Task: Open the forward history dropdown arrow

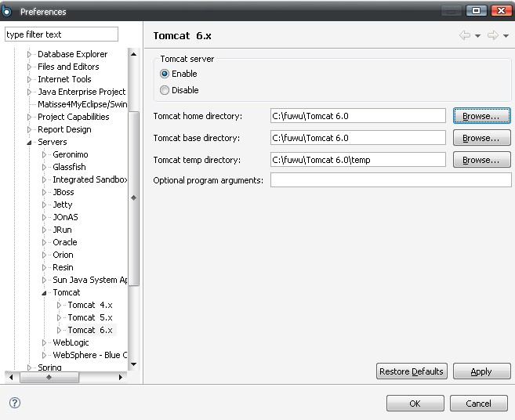Action: click(x=506, y=36)
